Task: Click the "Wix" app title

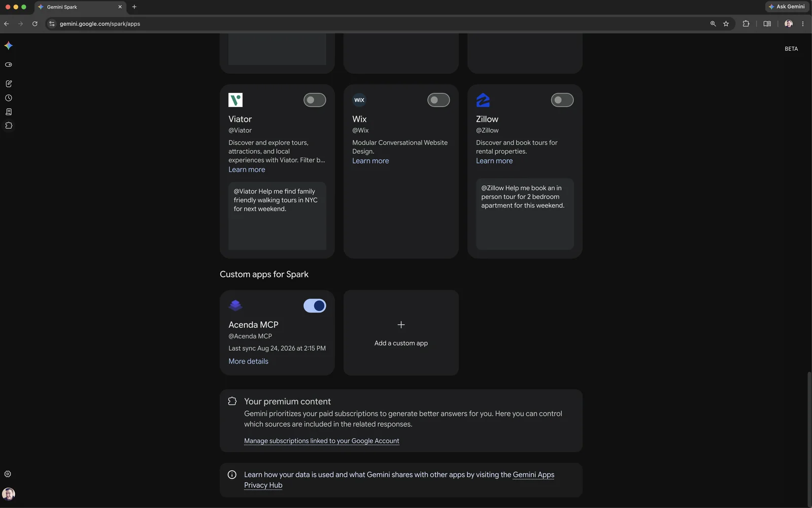Action: [359, 119]
